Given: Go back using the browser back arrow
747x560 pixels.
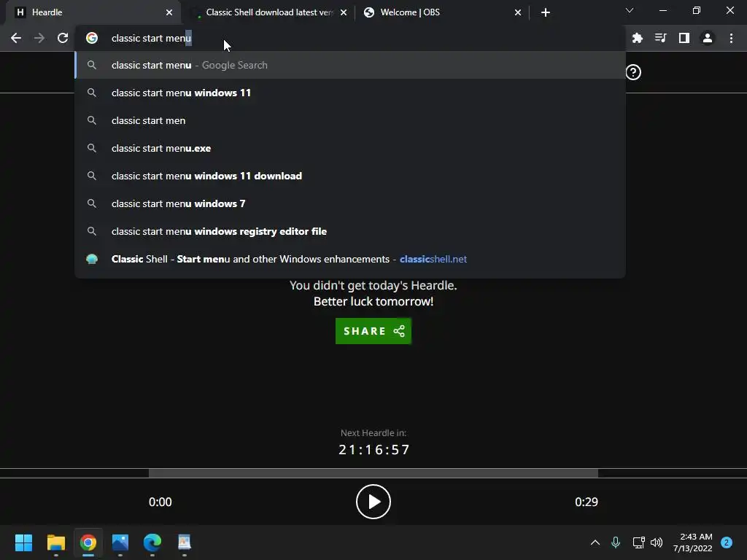Looking at the screenshot, I should (16, 38).
